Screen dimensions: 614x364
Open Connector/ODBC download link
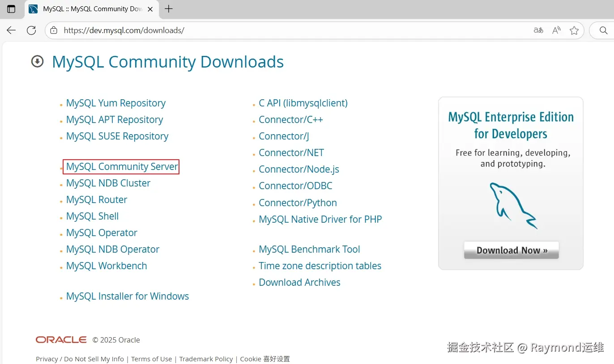pyautogui.click(x=295, y=186)
